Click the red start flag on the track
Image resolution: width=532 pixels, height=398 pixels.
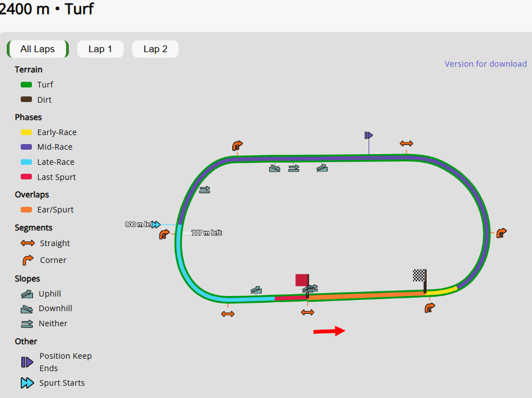pyautogui.click(x=302, y=280)
